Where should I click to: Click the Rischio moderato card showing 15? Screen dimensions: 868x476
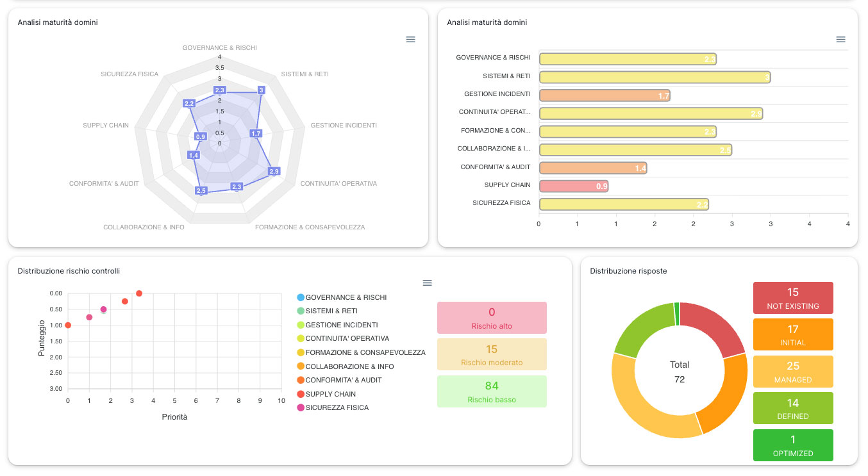click(x=492, y=354)
